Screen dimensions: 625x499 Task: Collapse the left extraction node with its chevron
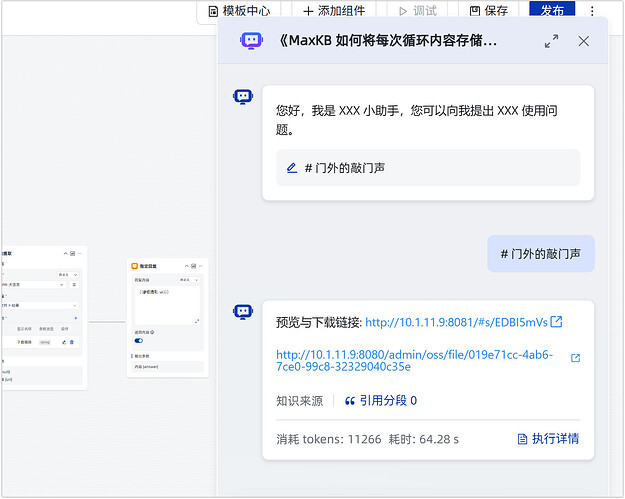65,253
